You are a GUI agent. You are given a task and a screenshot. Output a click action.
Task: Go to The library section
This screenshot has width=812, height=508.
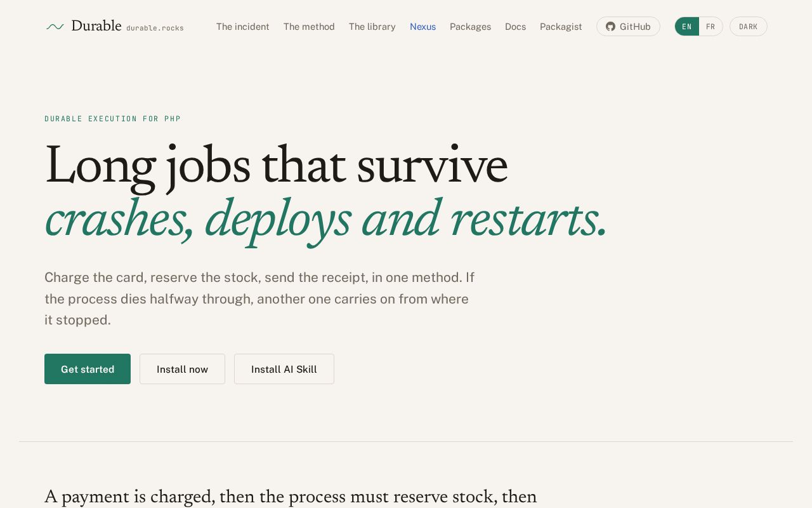(x=372, y=27)
